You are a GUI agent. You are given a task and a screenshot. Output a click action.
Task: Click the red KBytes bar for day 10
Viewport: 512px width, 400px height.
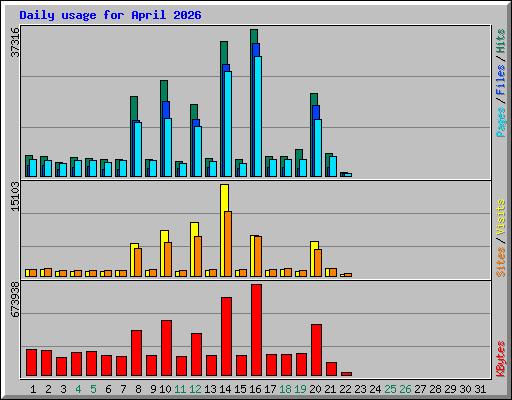pos(166,348)
